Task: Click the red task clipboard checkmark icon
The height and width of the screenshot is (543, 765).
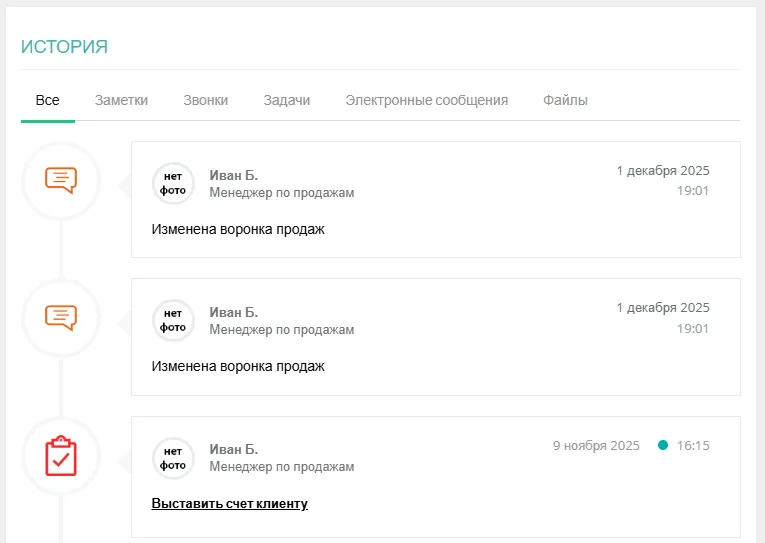Action: click(61, 455)
